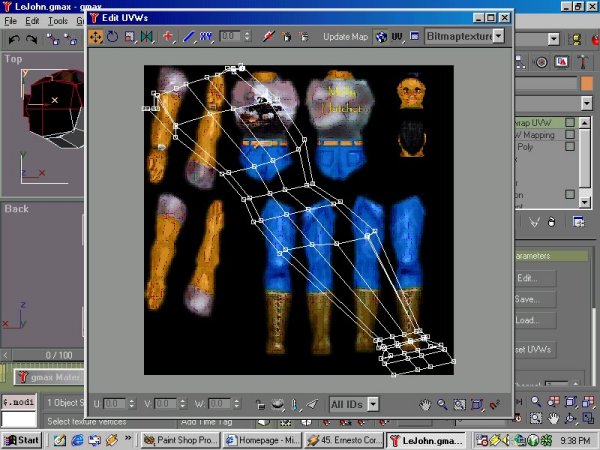Click the Undo arrow in gmax toolbar
Image resolution: width=600 pixels, height=450 pixels.
pos(14,39)
